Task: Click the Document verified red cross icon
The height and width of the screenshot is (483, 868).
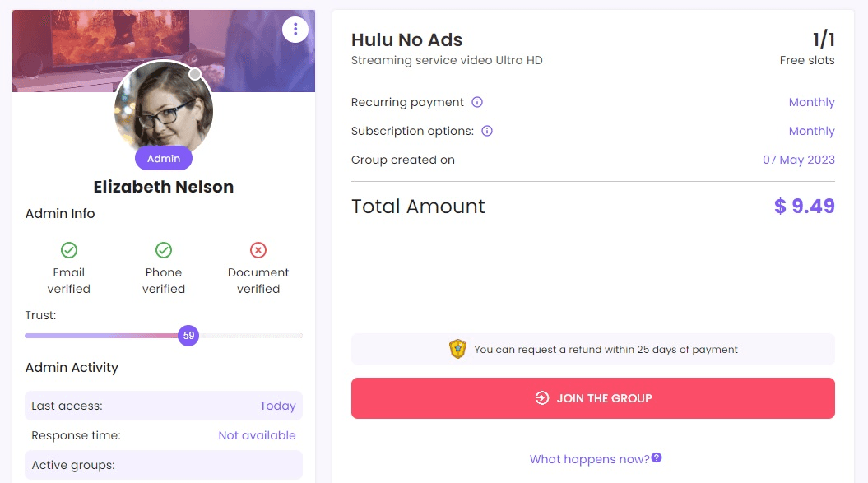Action: tap(258, 249)
